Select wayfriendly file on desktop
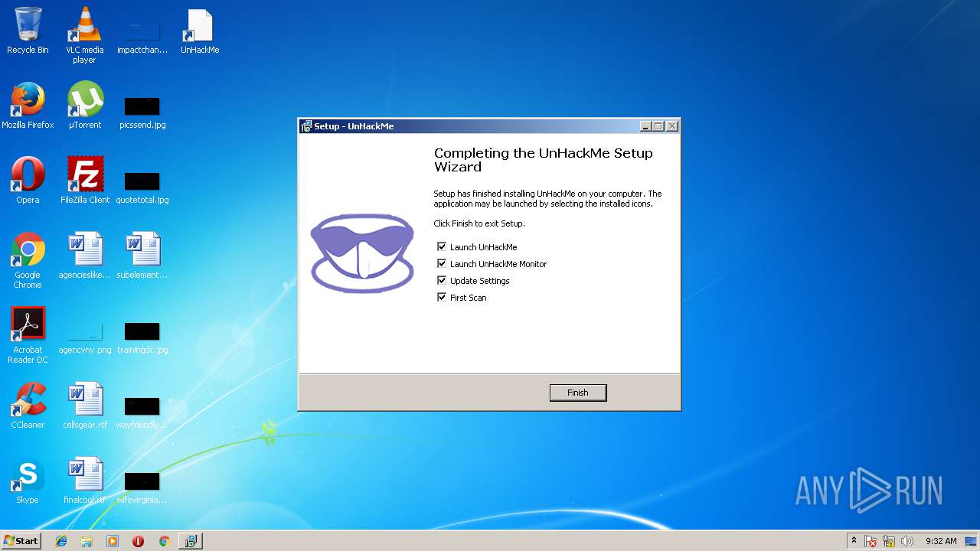Screen dimensions: 980x551 [142, 412]
